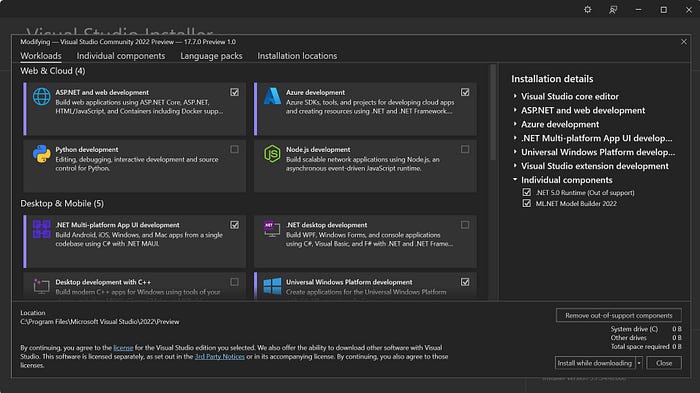
Task: Select the Python development workload card title
Action: coord(87,149)
